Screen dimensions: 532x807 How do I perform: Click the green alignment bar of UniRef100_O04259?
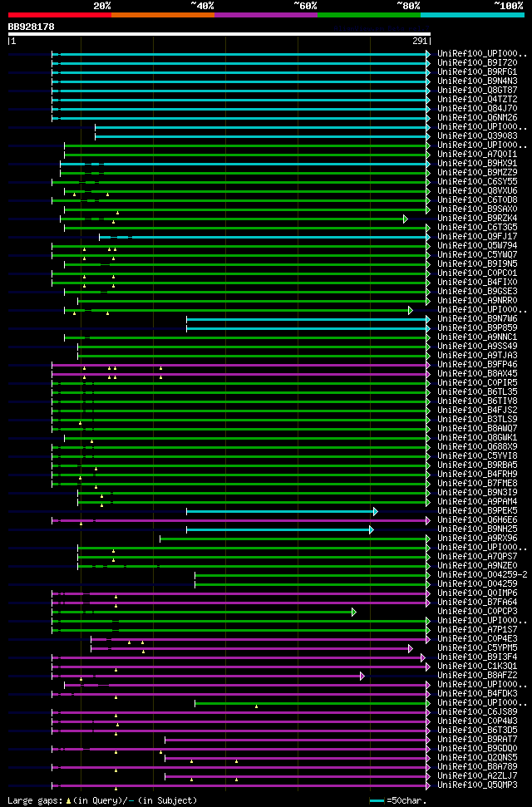(311, 584)
